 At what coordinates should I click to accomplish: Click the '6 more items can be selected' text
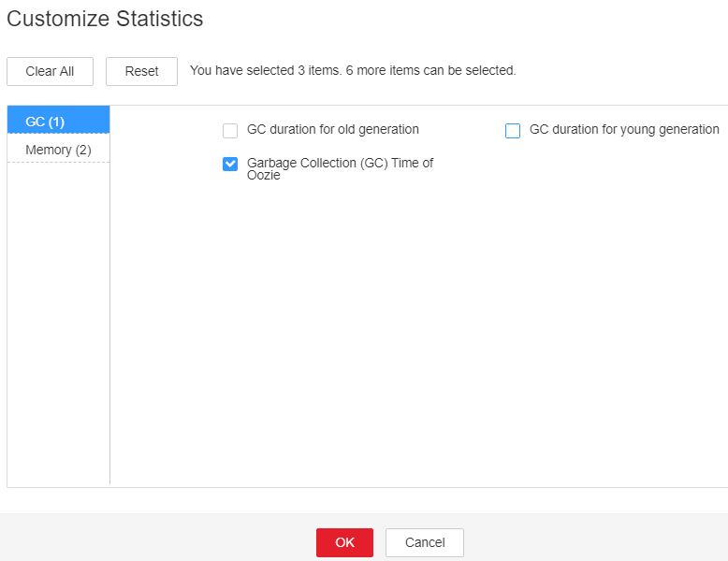(x=430, y=70)
